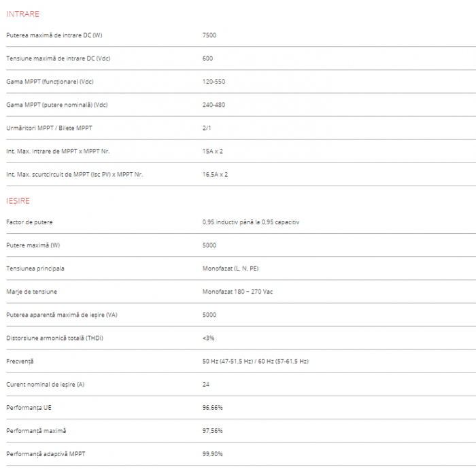
Task: Select the 240-480 value
Action: [x=214, y=105]
